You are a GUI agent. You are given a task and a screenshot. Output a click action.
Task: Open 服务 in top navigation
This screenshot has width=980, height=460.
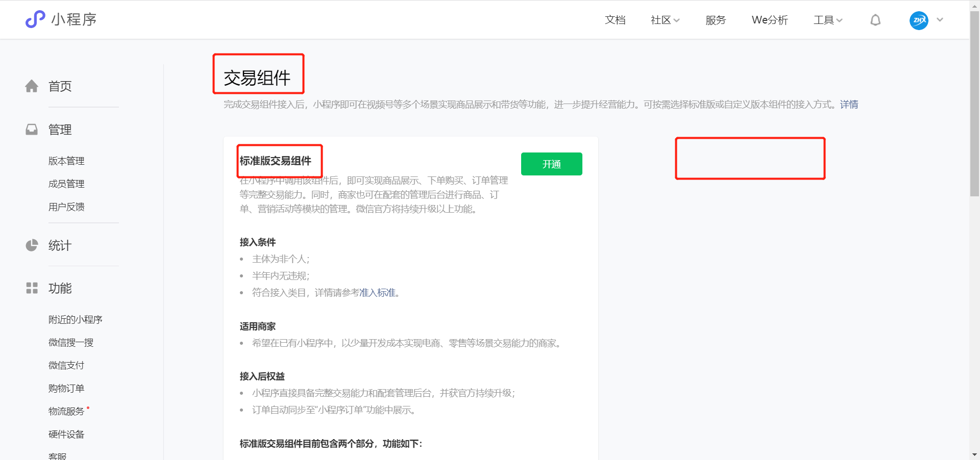tap(716, 20)
